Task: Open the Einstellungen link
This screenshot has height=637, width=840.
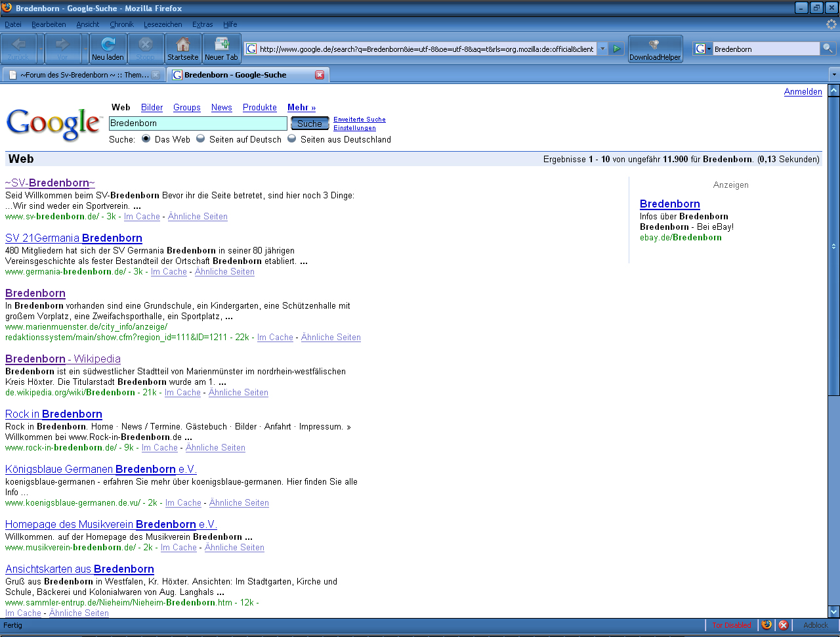Action: (354, 128)
